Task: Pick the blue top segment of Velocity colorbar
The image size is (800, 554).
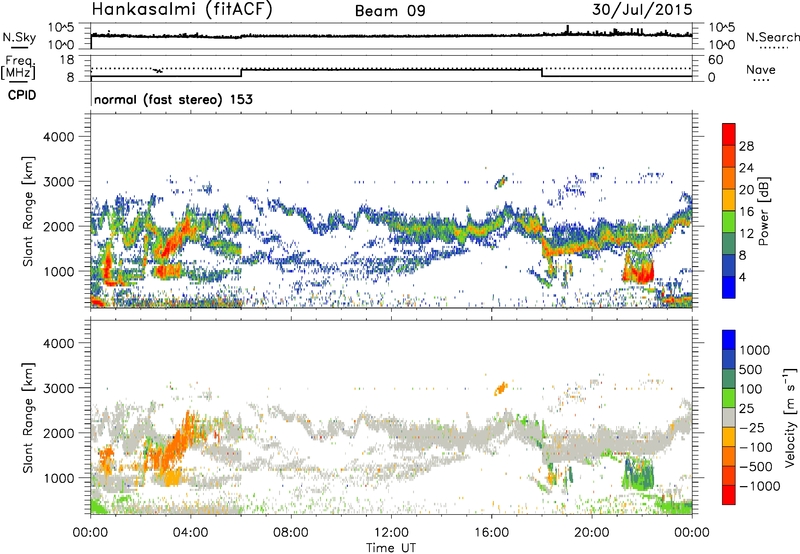Action: tap(729, 340)
